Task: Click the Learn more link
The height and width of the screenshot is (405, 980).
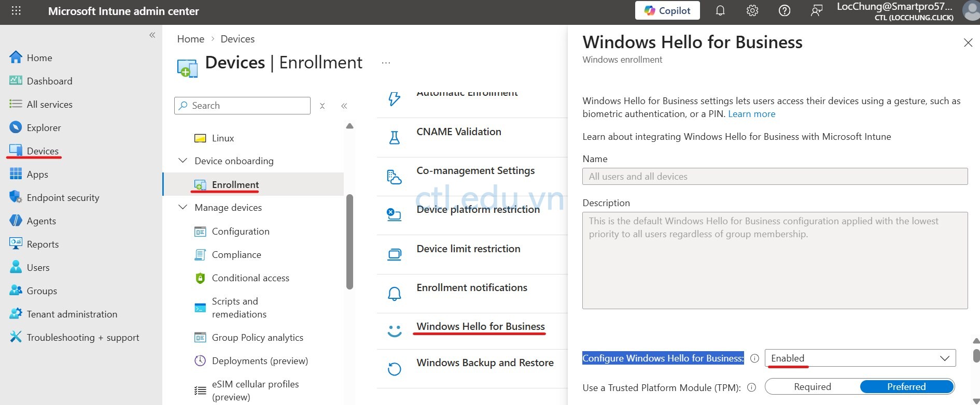Action: coord(752,114)
